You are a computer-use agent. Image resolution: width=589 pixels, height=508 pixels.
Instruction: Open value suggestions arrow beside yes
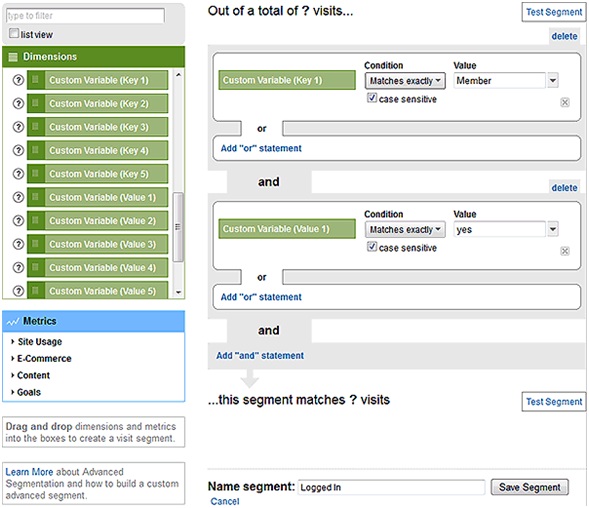[553, 229]
